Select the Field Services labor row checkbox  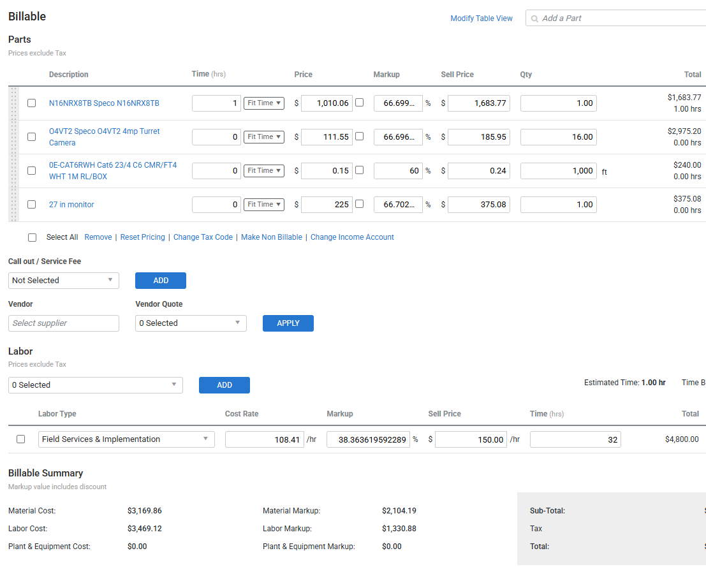[x=21, y=439]
